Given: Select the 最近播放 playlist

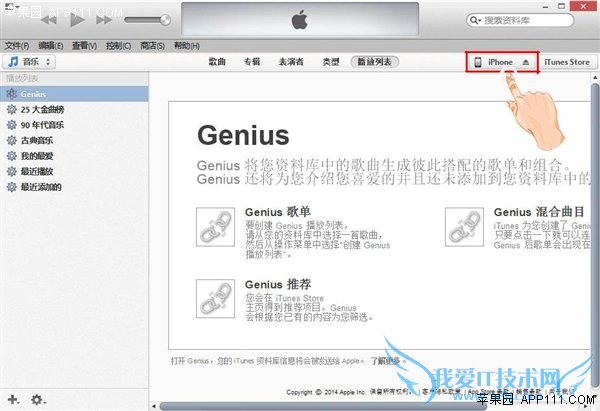Looking at the screenshot, I should (x=74, y=171).
